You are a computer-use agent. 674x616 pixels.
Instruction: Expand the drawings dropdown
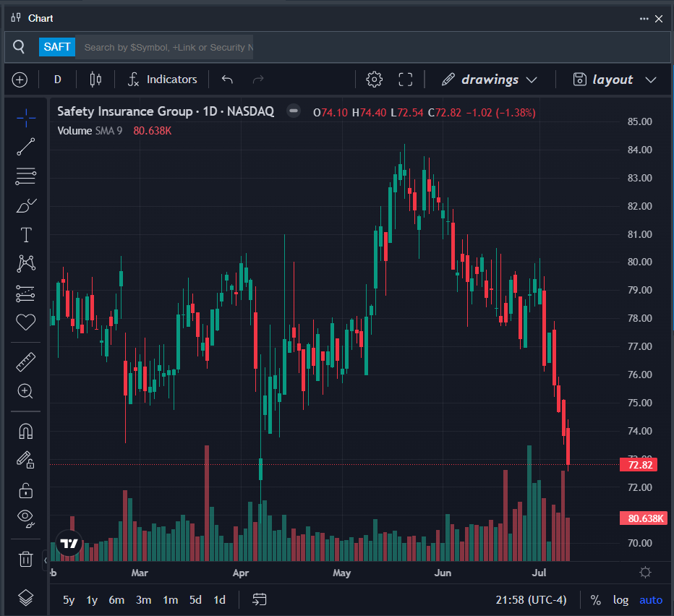490,80
